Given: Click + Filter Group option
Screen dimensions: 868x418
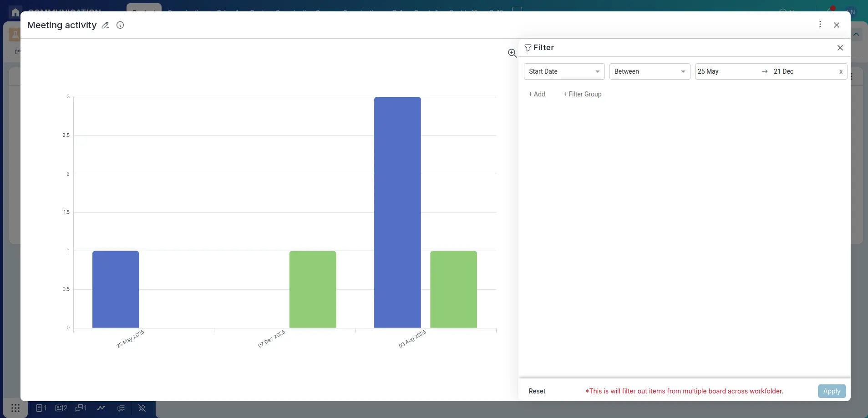Looking at the screenshot, I should [582, 94].
